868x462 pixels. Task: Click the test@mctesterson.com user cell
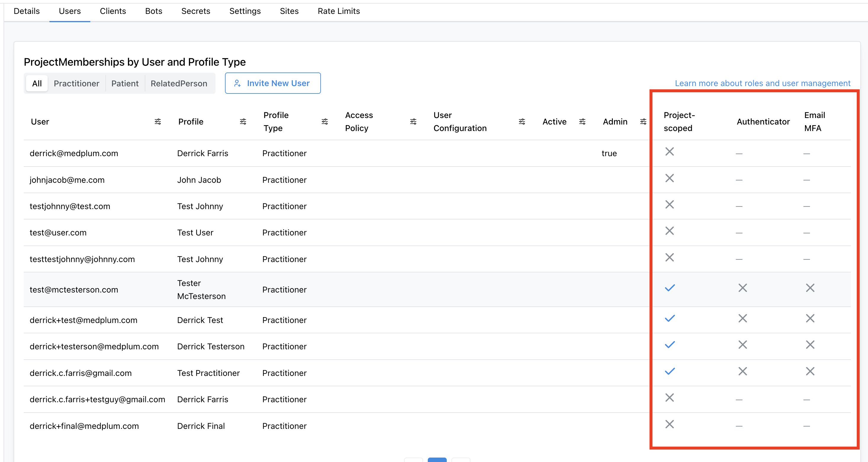point(74,290)
